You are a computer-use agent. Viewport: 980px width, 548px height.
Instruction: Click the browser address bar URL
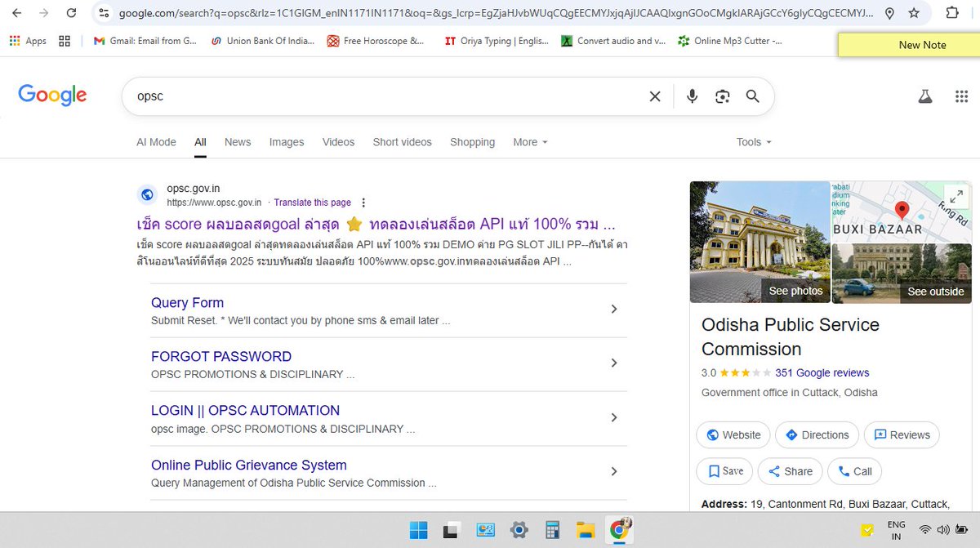(x=495, y=13)
